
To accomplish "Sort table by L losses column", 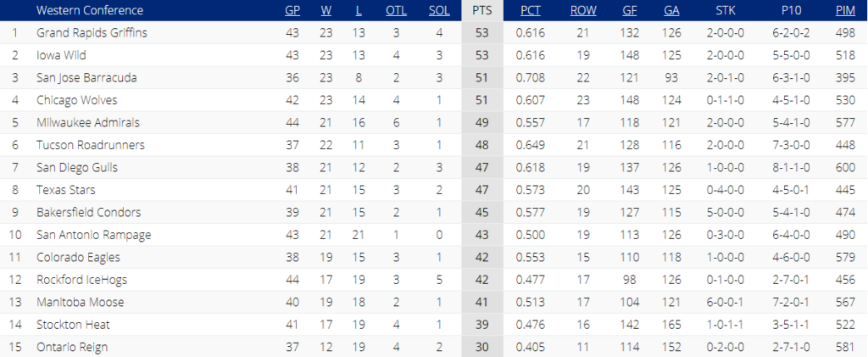I will click(359, 10).
